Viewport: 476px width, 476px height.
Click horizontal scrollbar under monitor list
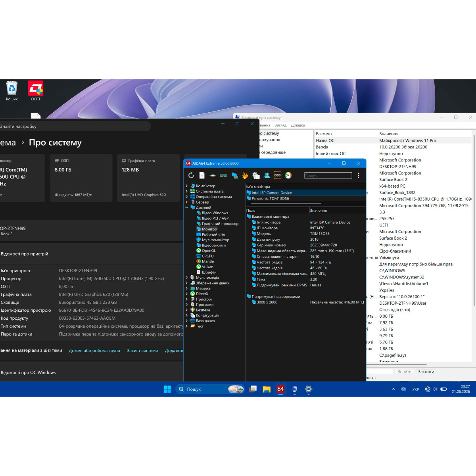pyautogui.click(x=286, y=203)
